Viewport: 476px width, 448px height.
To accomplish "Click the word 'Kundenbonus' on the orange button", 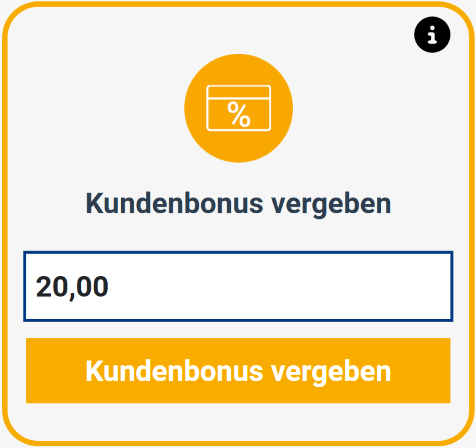I will pyautogui.click(x=174, y=371).
